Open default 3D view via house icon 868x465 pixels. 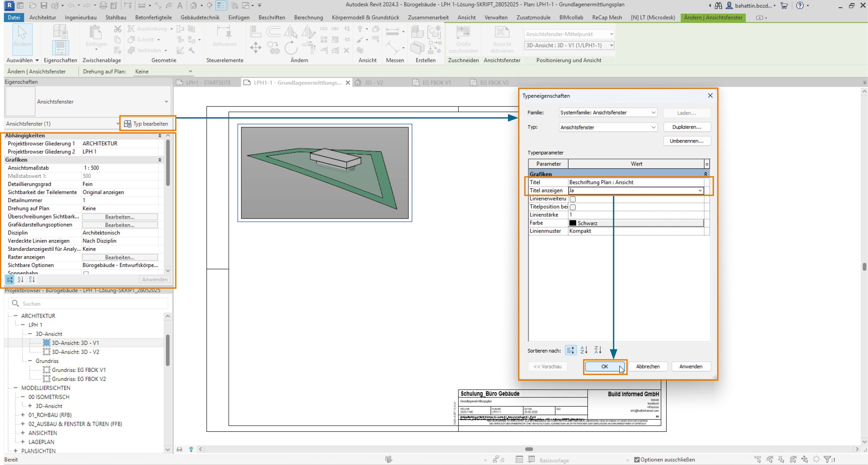pos(193,5)
